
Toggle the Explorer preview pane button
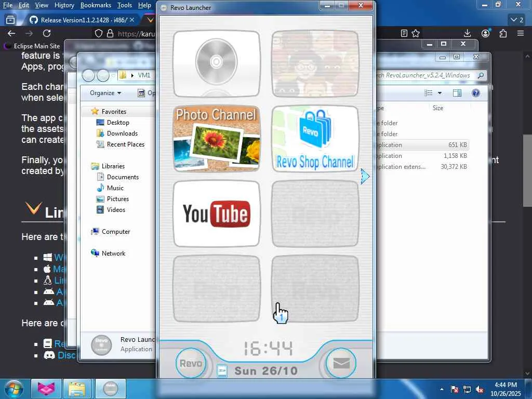point(457,93)
